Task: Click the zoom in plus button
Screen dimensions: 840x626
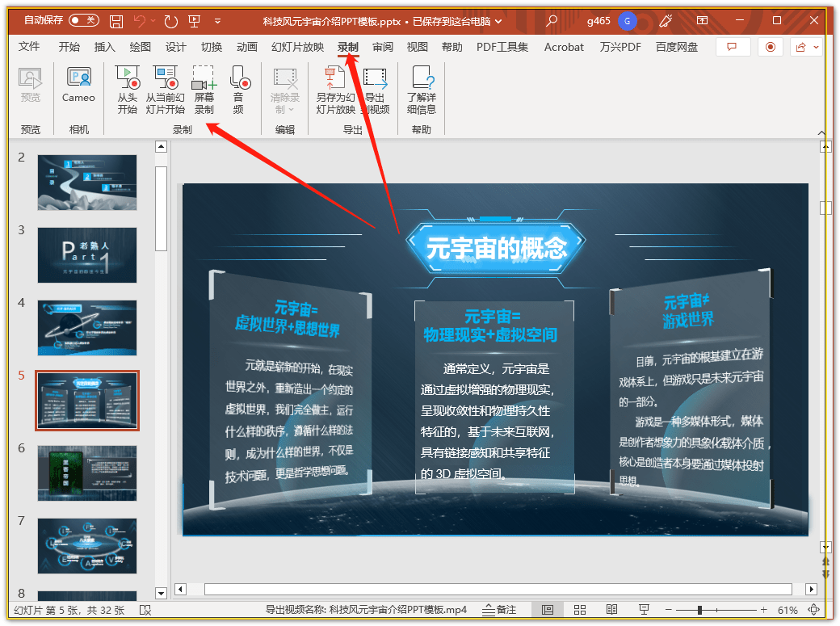Action: point(764,610)
